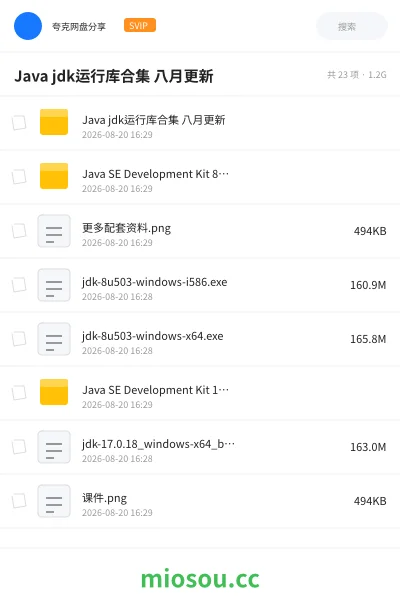The image size is (400, 600).
Task: Open jdk-8u503-windows-x64.exe file name
Action: tap(153, 336)
